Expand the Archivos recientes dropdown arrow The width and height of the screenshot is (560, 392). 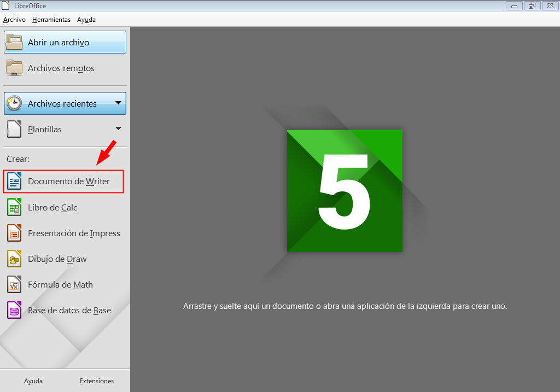[x=119, y=103]
